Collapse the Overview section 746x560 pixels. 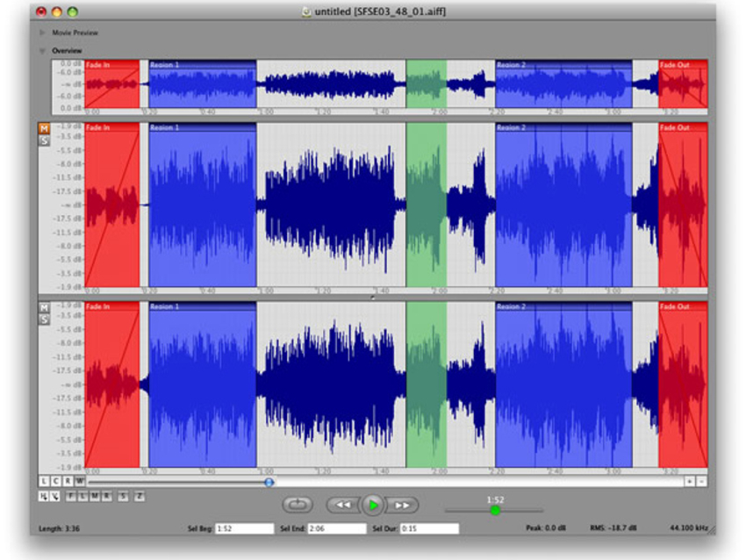[42, 50]
